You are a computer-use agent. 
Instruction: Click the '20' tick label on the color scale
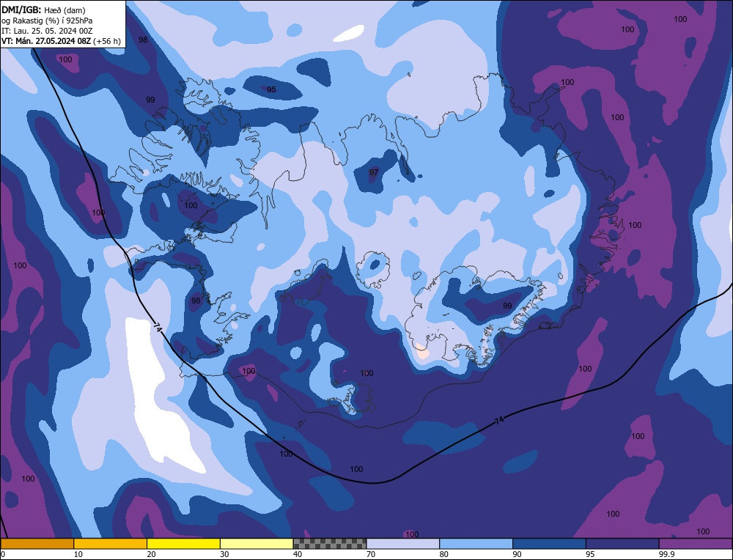coord(152,554)
